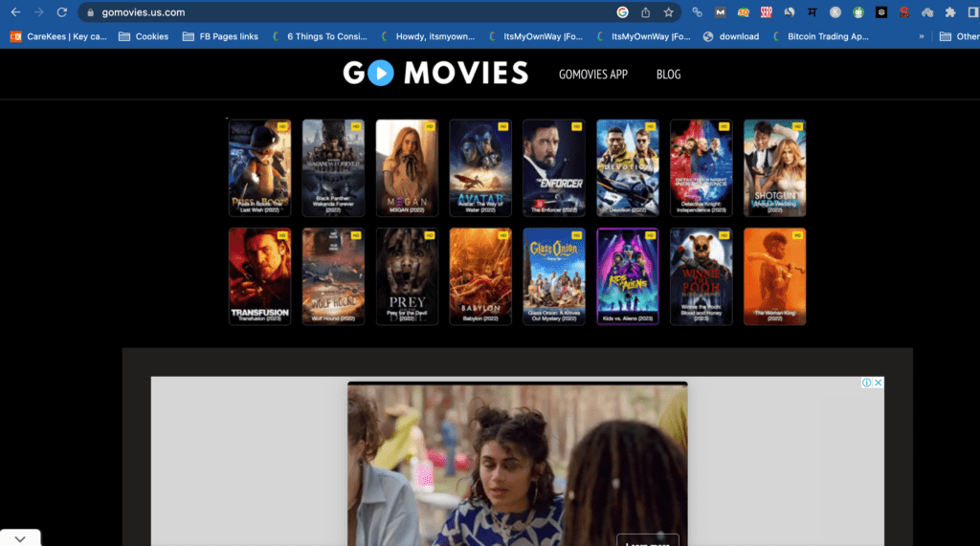Open the M3GAN movie poster
980x546 pixels.
407,168
